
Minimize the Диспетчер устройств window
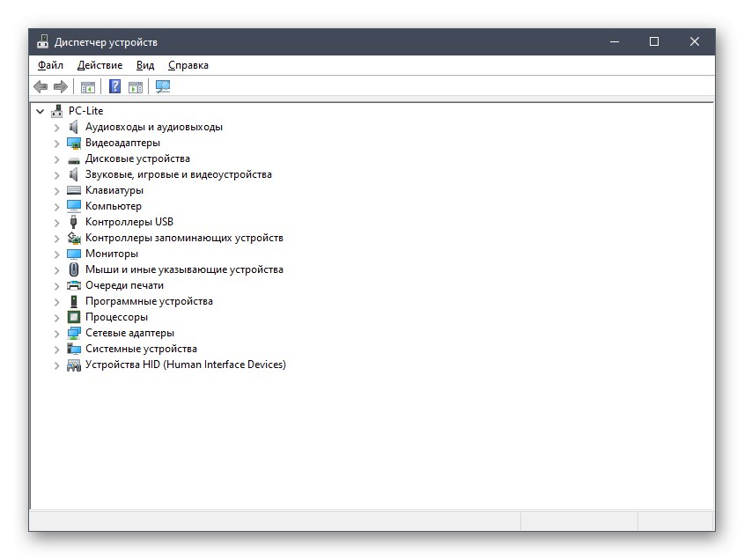(x=615, y=41)
